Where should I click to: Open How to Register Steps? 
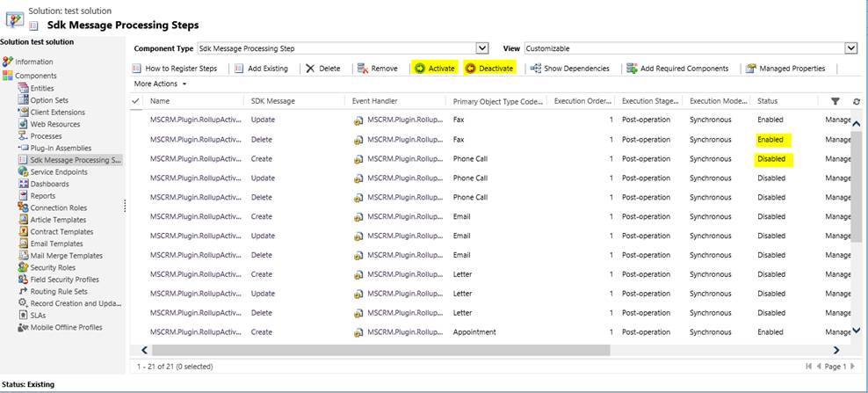point(175,69)
